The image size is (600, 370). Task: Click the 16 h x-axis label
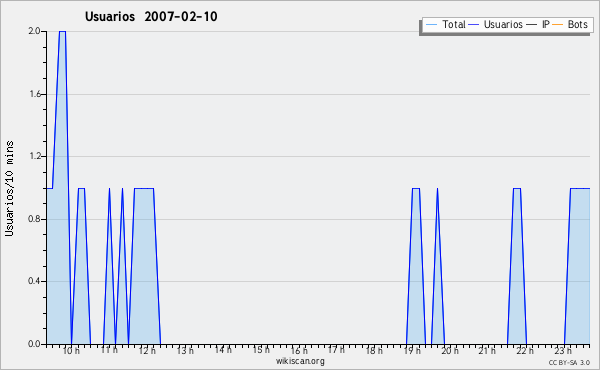pyautogui.click(x=298, y=350)
